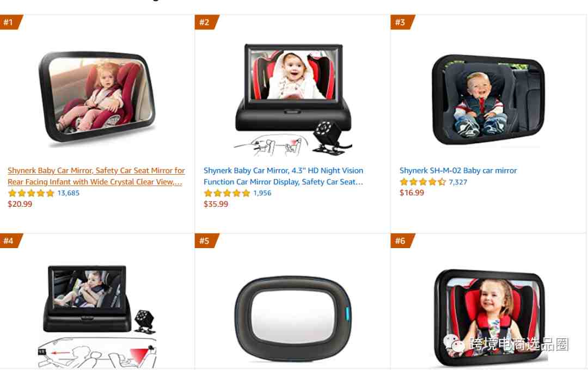View the 1,956 reviews count
This screenshot has height=370, width=588.
(x=262, y=193)
